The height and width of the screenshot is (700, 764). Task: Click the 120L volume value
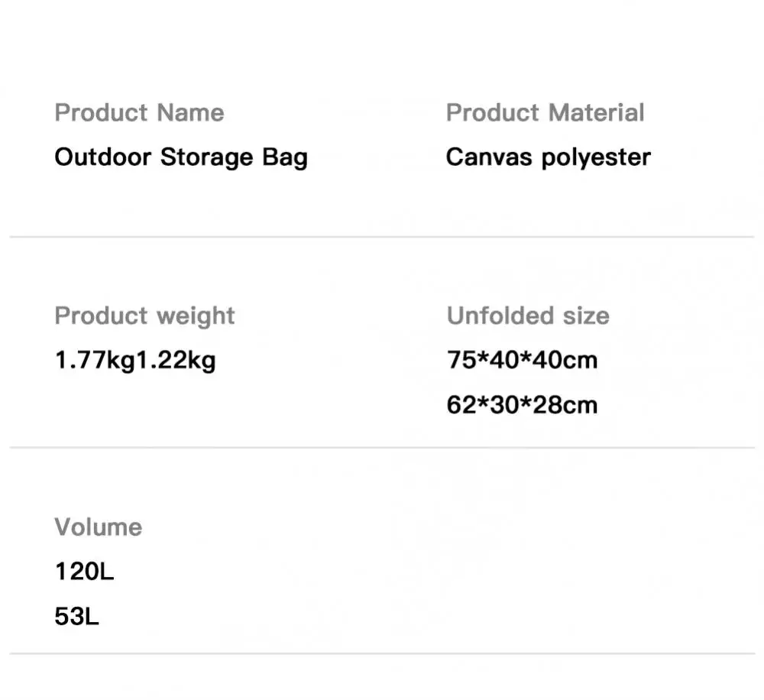tap(84, 571)
